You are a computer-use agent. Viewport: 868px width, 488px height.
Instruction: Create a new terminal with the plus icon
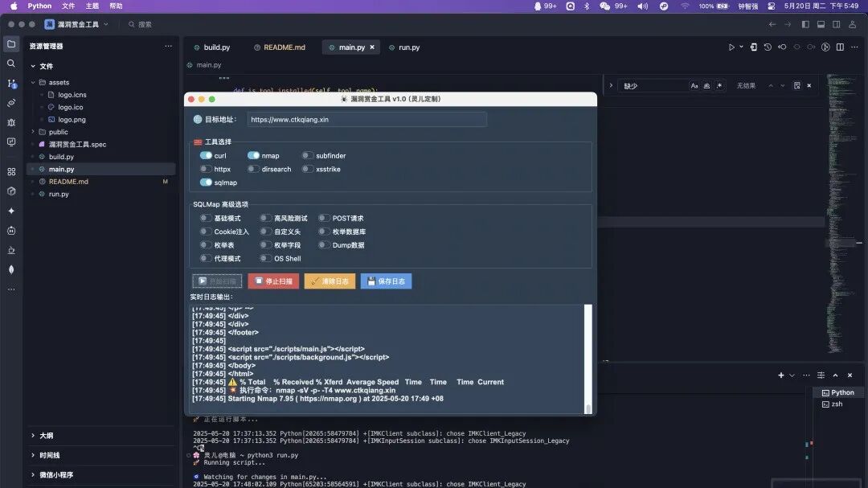tap(780, 375)
